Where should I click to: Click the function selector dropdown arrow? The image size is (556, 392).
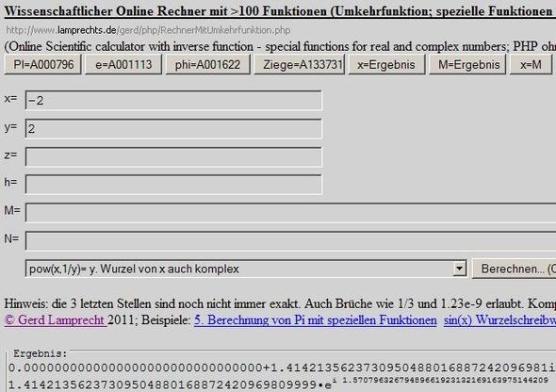click(x=459, y=269)
